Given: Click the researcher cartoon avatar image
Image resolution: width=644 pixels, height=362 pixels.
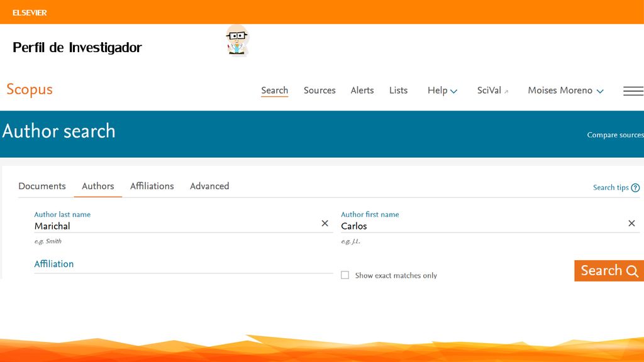Looking at the screenshot, I should pyautogui.click(x=237, y=40).
